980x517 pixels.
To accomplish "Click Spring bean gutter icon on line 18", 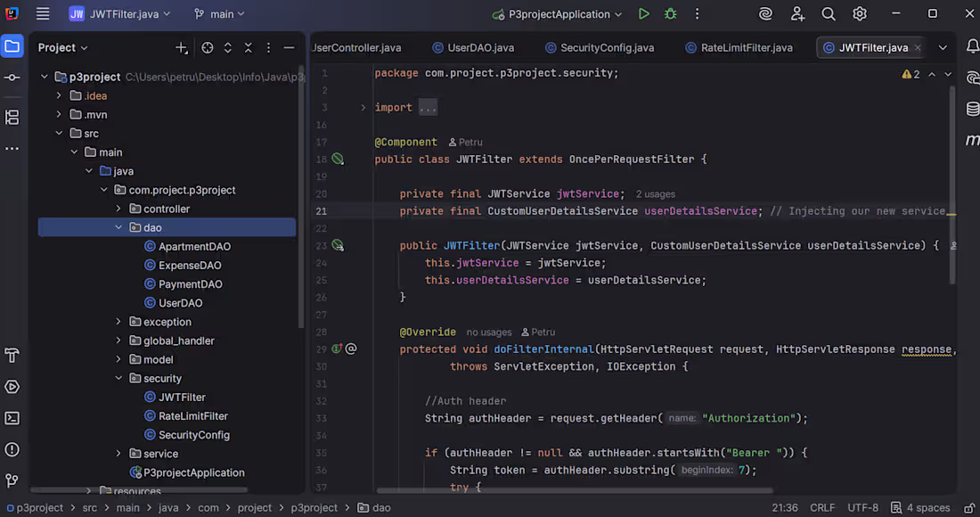I will point(338,159).
